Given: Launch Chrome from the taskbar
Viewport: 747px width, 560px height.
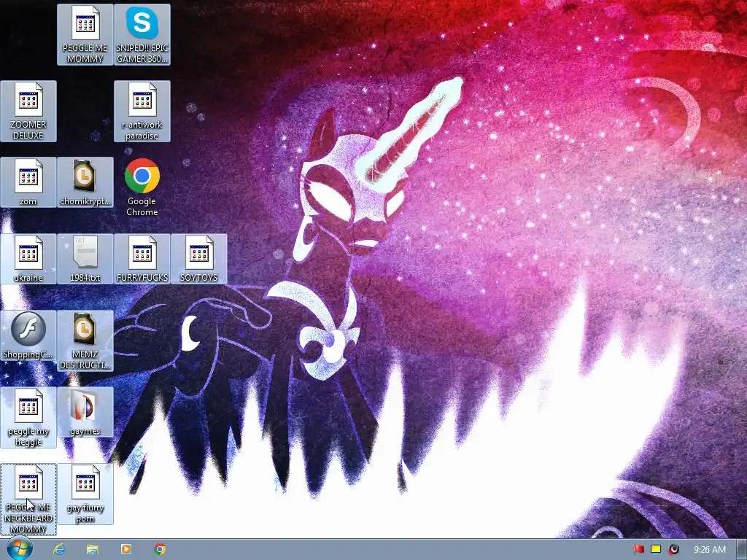Looking at the screenshot, I should [x=160, y=549].
